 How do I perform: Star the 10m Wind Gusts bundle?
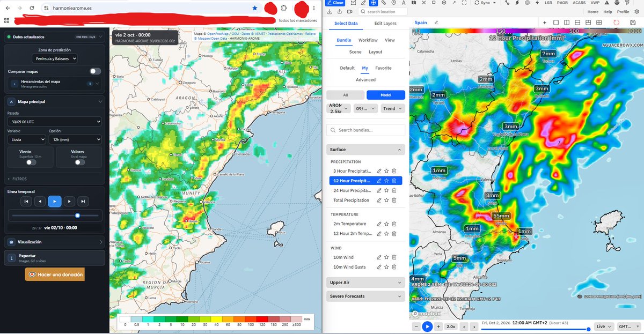(x=386, y=267)
